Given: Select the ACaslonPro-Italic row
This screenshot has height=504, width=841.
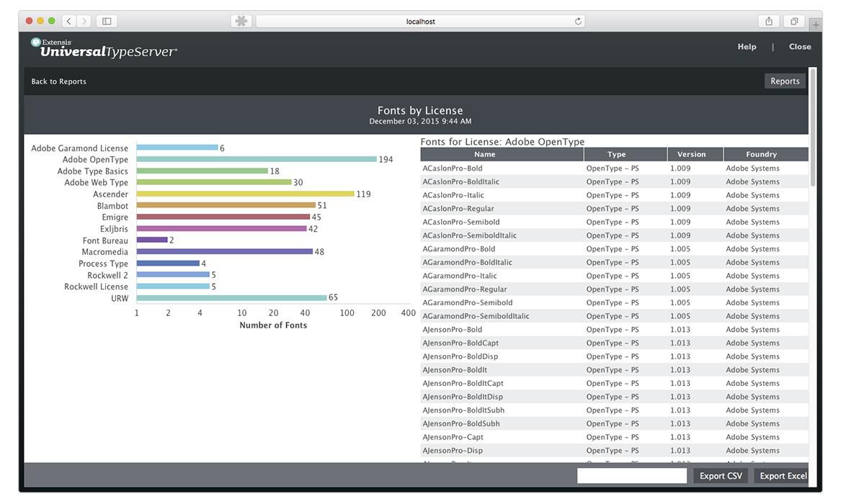Looking at the screenshot, I should (614, 195).
